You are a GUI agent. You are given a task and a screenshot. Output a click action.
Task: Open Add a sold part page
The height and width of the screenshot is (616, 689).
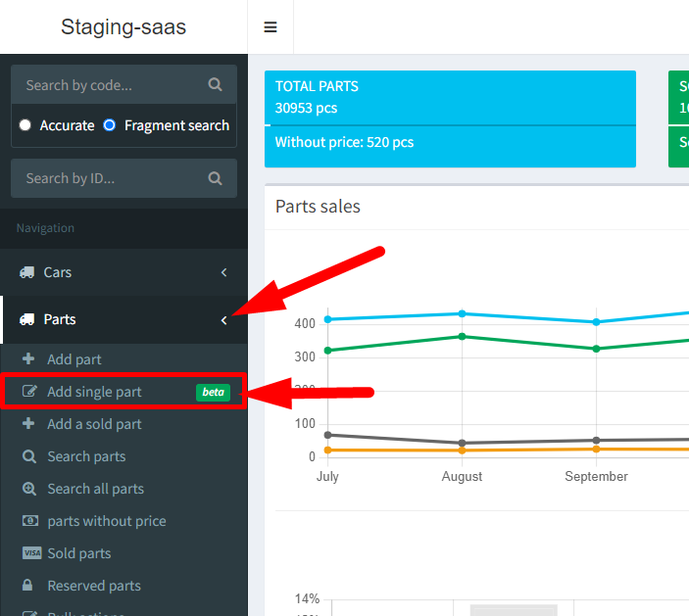pyautogui.click(x=94, y=424)
